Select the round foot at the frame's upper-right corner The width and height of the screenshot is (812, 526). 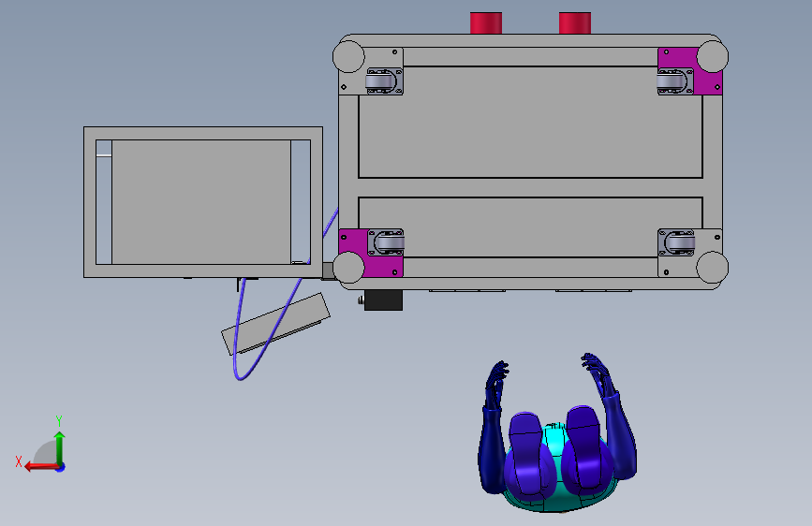click(x=713, y=56)
